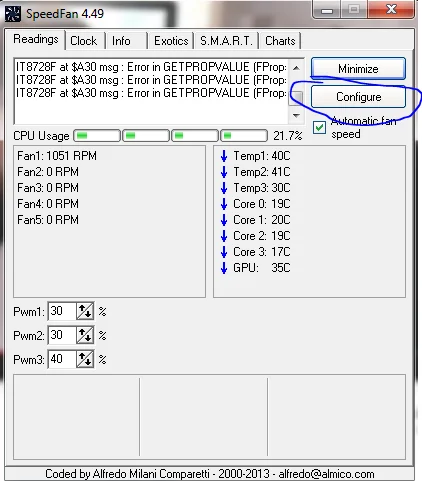Click the Core 2: 19C value
The image size is (422, 481).
262,236
